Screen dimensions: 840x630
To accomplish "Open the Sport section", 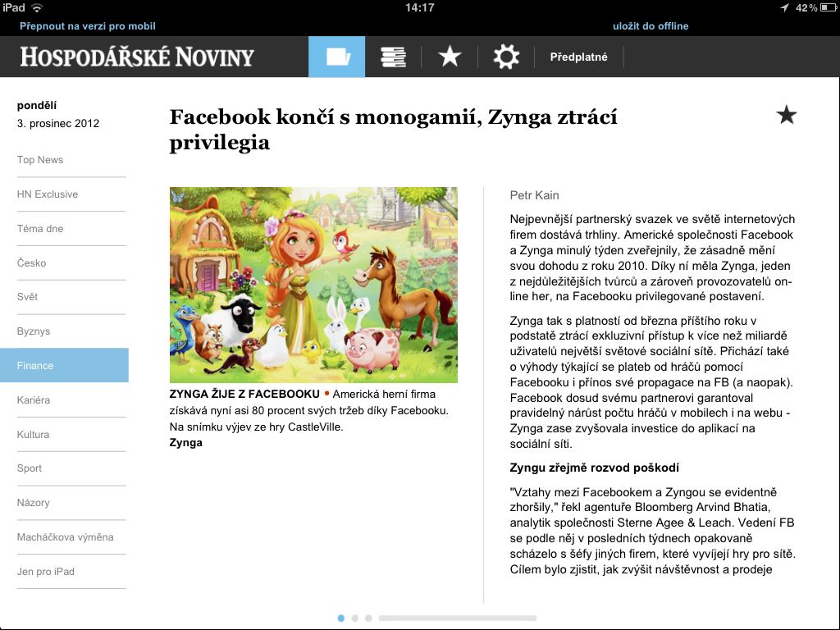I will tap(30, 468).
